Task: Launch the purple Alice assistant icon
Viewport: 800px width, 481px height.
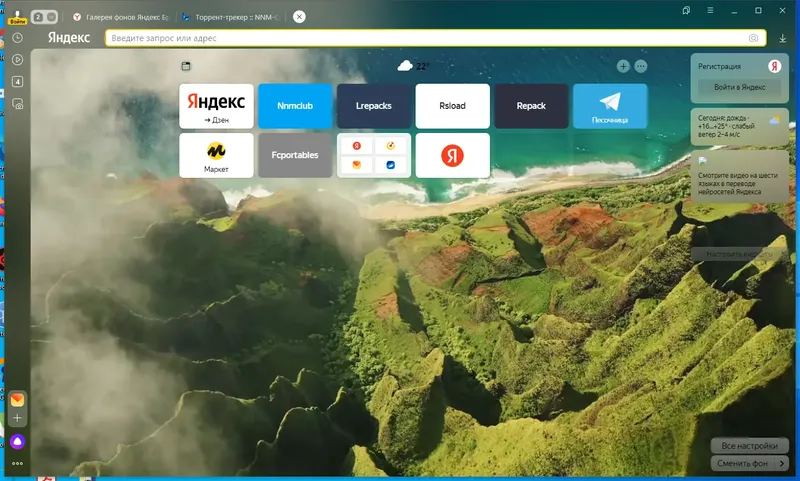Action: click(17, 442)
